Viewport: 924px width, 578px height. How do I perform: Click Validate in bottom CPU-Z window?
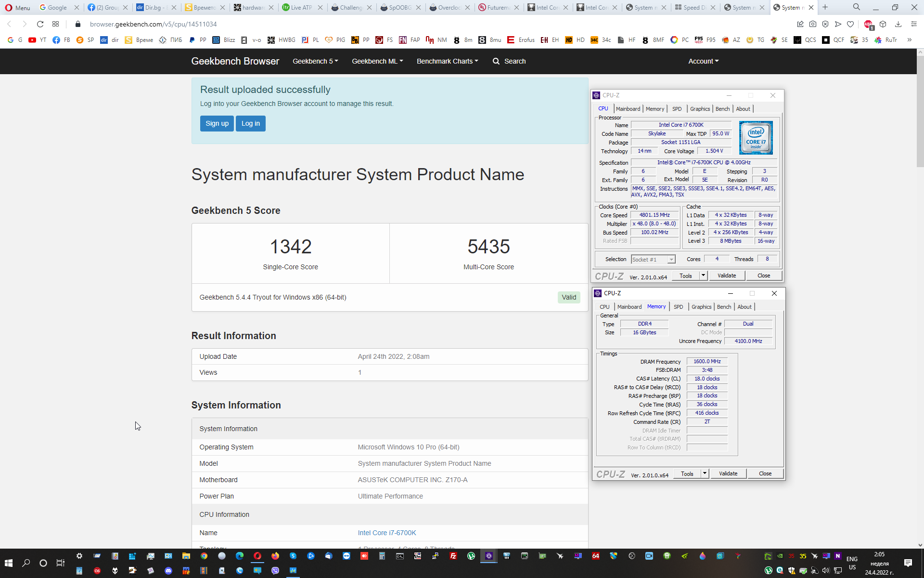[728, 473]
